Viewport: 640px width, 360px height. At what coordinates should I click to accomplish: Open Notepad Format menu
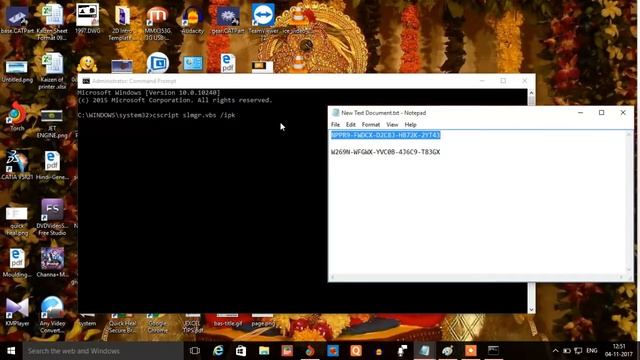[x=371, y=124]
